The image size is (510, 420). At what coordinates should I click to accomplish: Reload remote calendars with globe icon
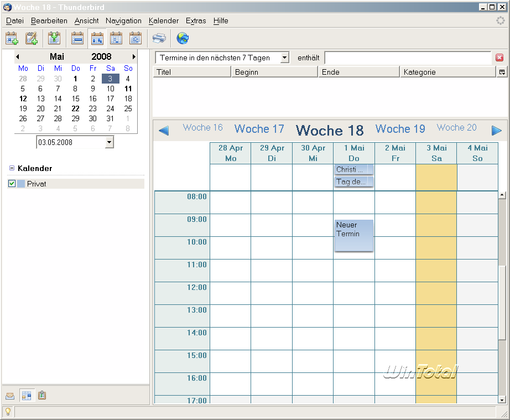(183, 38)
